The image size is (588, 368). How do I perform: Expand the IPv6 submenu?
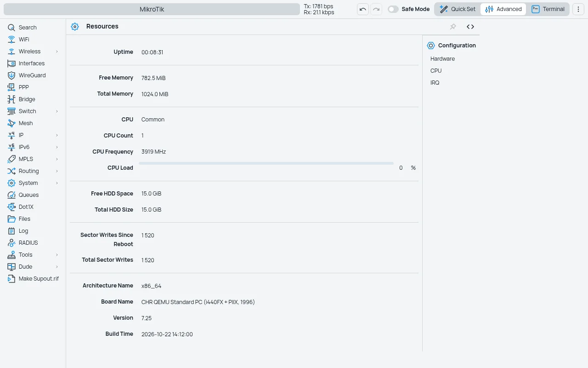pos(57,147)
